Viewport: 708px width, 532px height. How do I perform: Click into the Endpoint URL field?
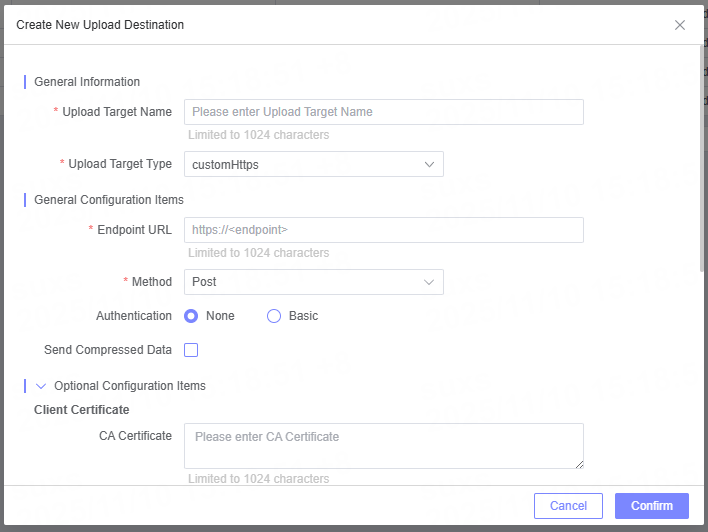point(383,230)
